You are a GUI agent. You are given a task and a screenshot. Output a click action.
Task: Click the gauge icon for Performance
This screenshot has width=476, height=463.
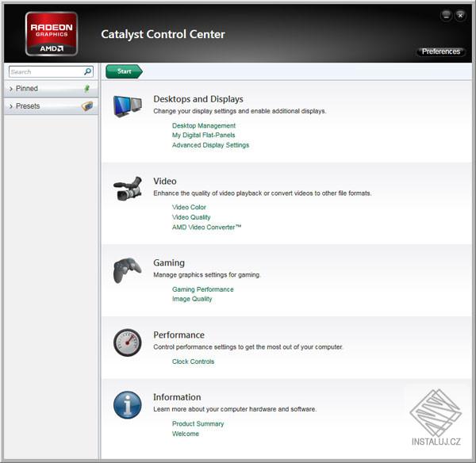(128, 342)
